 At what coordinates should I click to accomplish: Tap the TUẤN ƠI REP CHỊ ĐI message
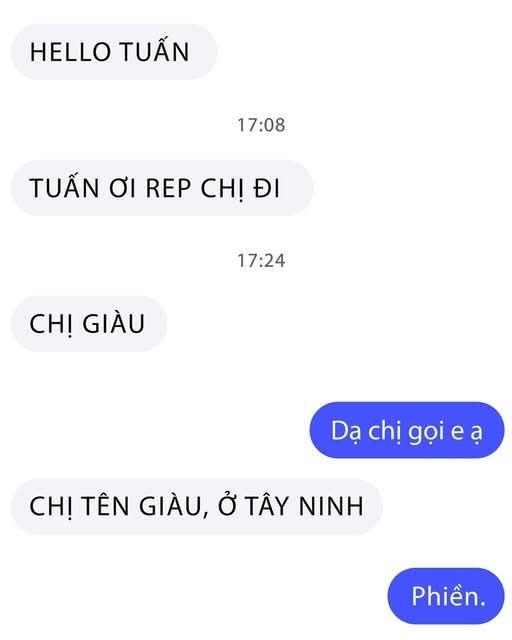click(x=162, y=188)
